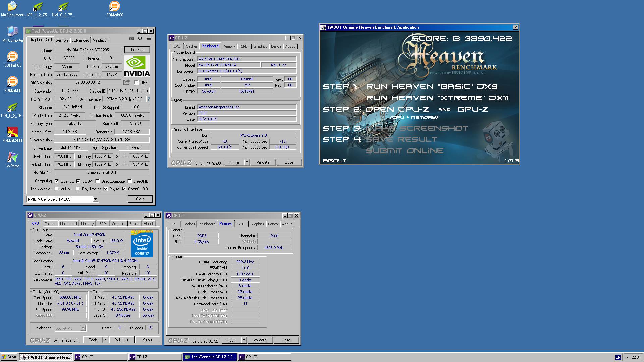This screenshot has width=644, height=362.
Task: Click Validate button in CPU tab window
Action: click(x=121, y=340)
